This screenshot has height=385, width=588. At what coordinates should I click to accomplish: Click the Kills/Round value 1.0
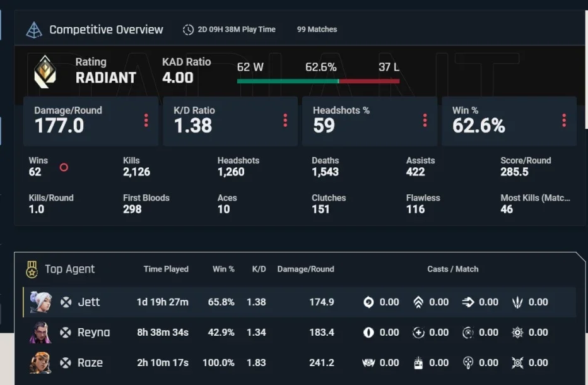pos(37,210)
